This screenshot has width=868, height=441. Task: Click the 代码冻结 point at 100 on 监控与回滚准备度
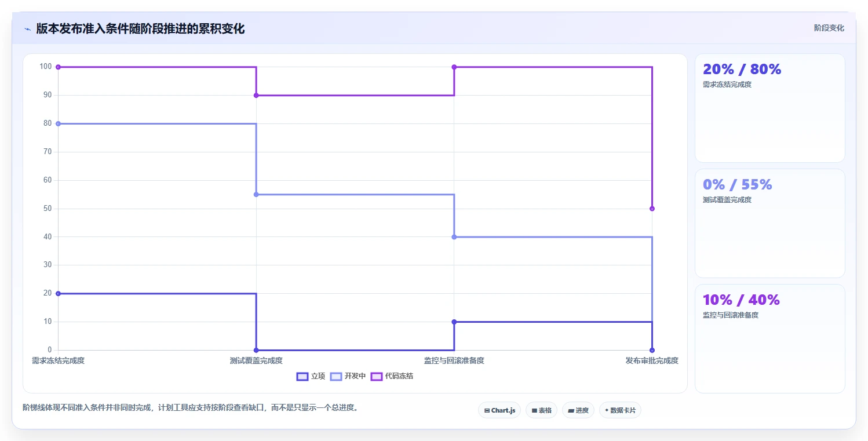pos(454,67)
